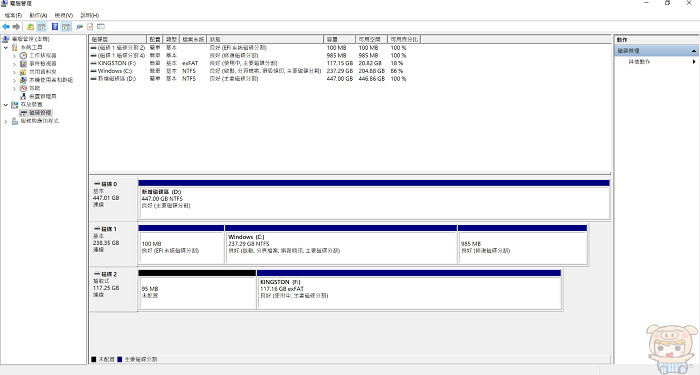Select the 本機使用者和群組 users icon

tap(23, 80)
